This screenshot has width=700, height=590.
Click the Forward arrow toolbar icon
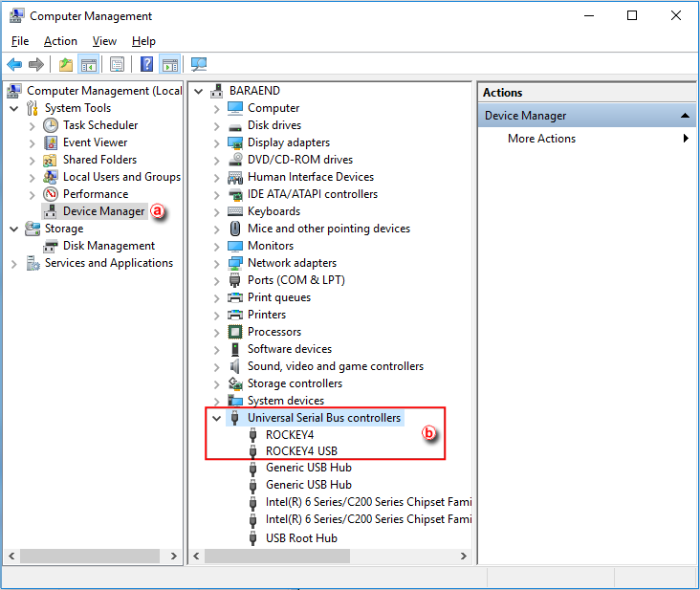(x=35, y=65)
